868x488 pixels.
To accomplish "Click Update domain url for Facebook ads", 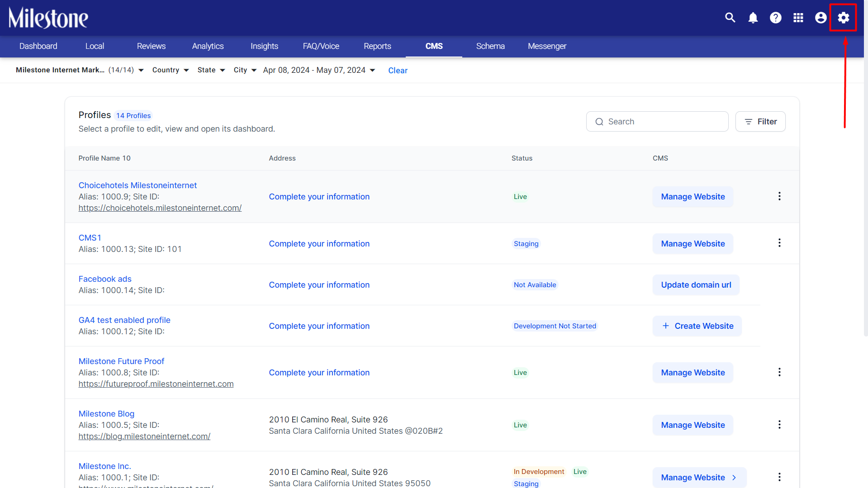I will click(x=696, y=285).
